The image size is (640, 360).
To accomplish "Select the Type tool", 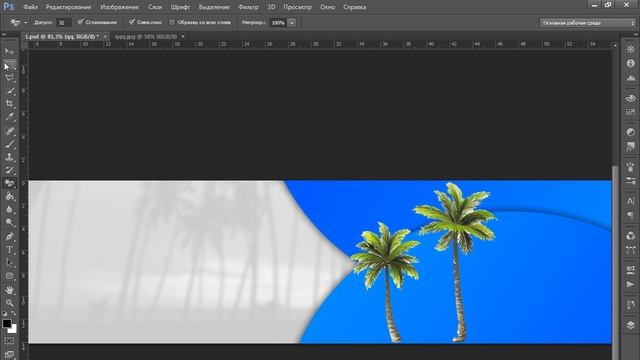I will coord(9,249).
